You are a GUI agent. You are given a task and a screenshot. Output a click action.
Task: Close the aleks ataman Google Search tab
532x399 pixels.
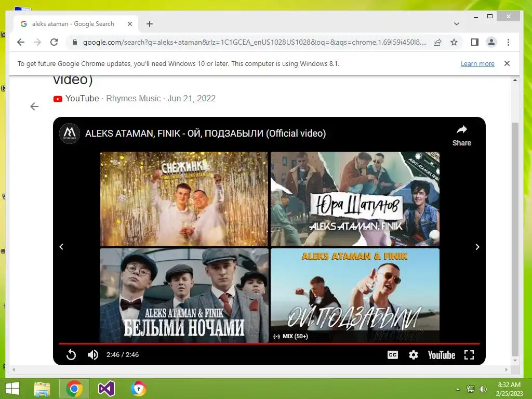click(x=129, y=24)
